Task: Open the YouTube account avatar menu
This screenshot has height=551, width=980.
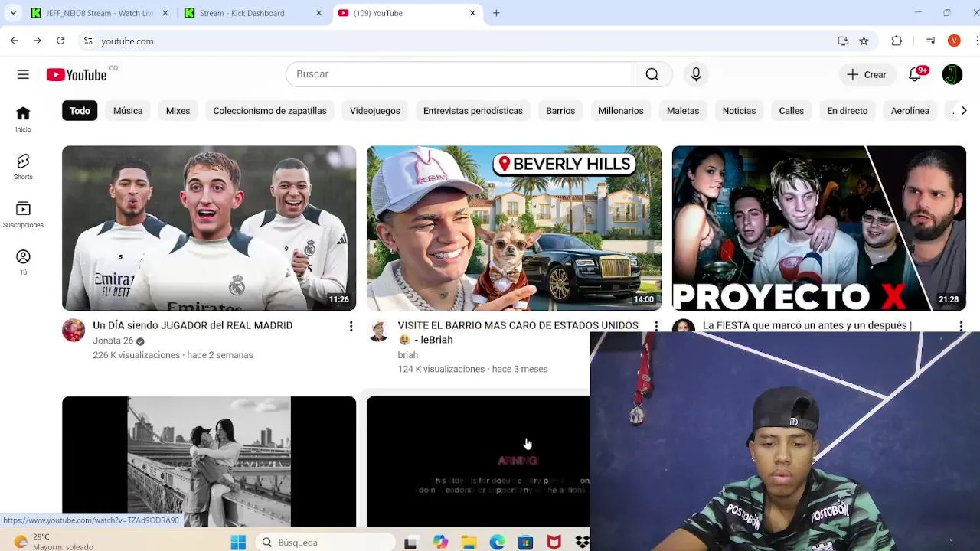Action: [x=952, y=74]
